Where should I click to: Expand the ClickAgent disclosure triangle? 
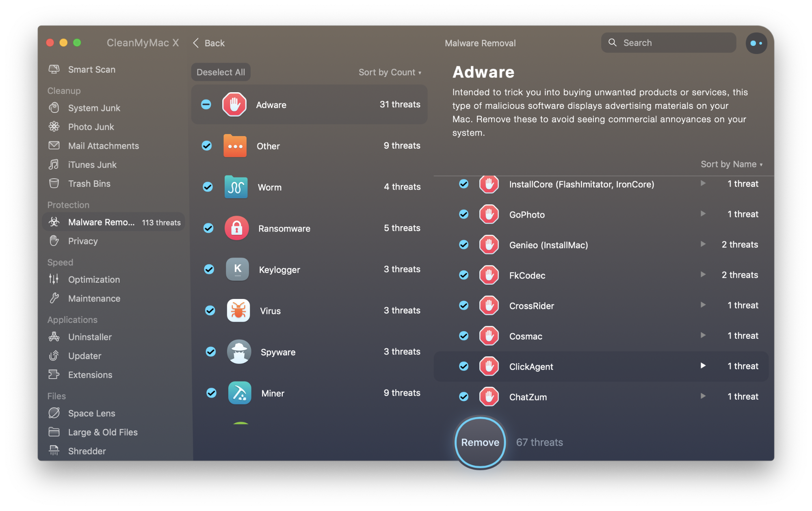click(703, 366)
